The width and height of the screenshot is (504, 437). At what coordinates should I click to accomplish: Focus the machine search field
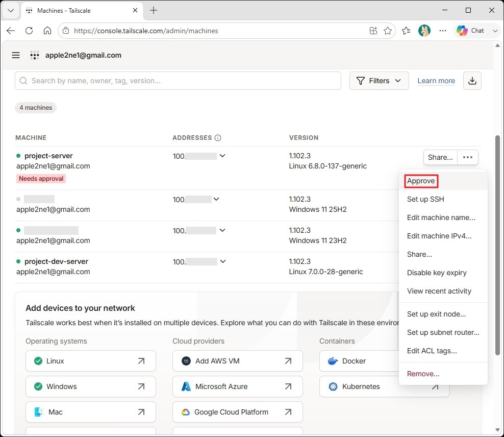point(178,81)
